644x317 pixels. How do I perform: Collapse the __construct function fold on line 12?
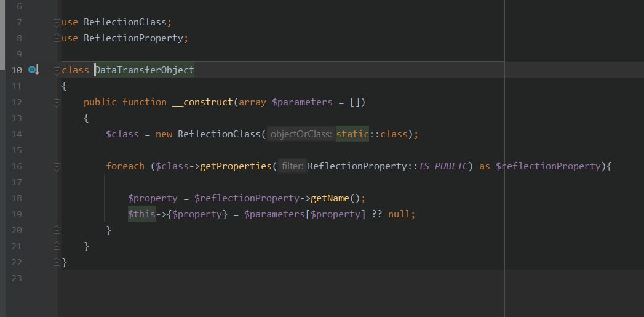[57, 103]
